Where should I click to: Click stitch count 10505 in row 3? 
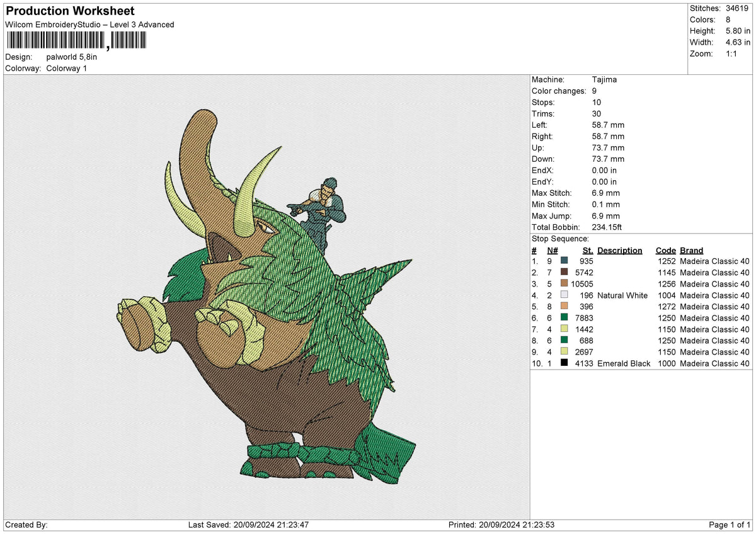coord(582,284)
